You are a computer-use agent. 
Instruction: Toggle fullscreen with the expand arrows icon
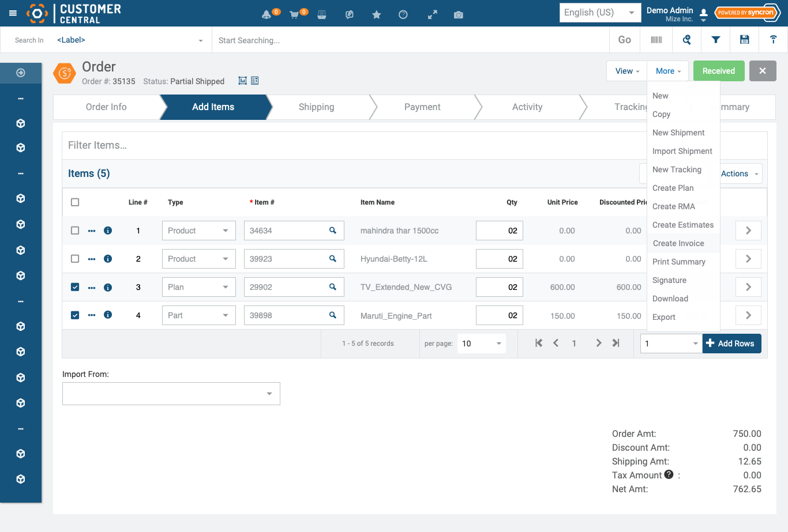(x=432, y=15)
